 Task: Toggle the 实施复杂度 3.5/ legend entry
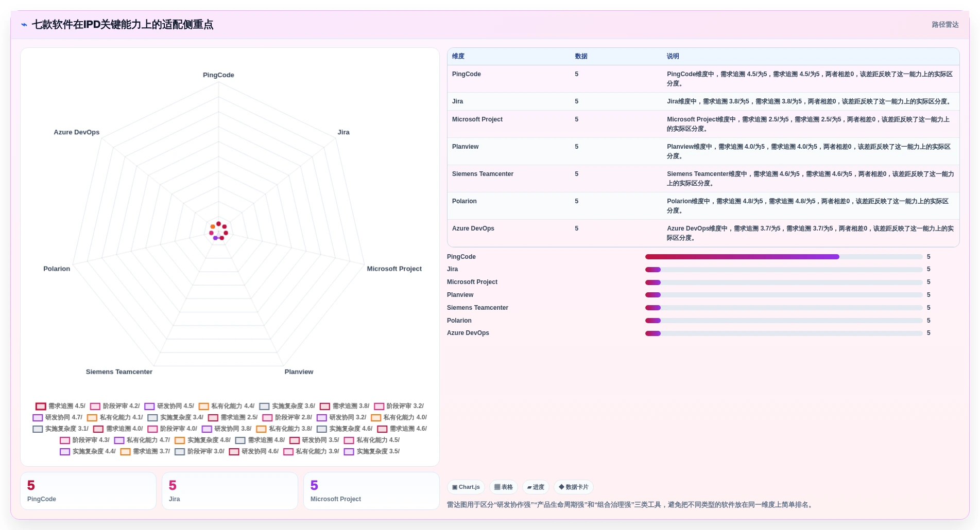tap(372, 451)
